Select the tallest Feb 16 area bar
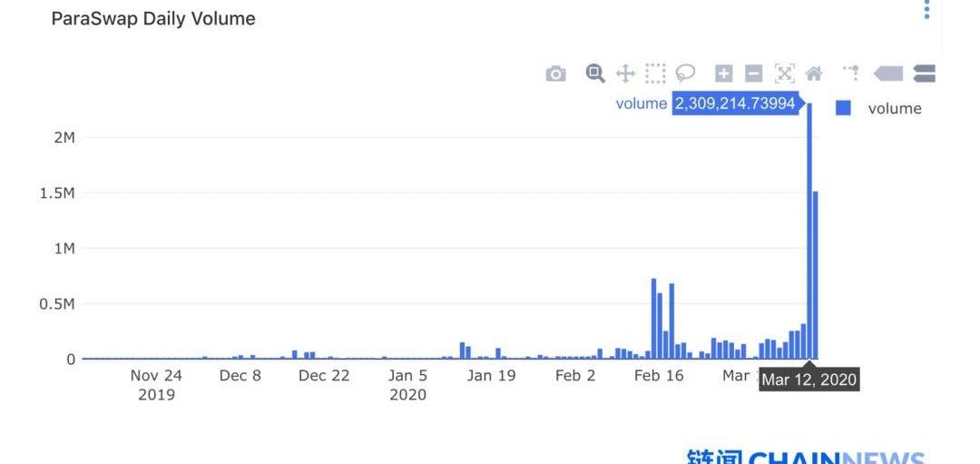 [653, 319]
